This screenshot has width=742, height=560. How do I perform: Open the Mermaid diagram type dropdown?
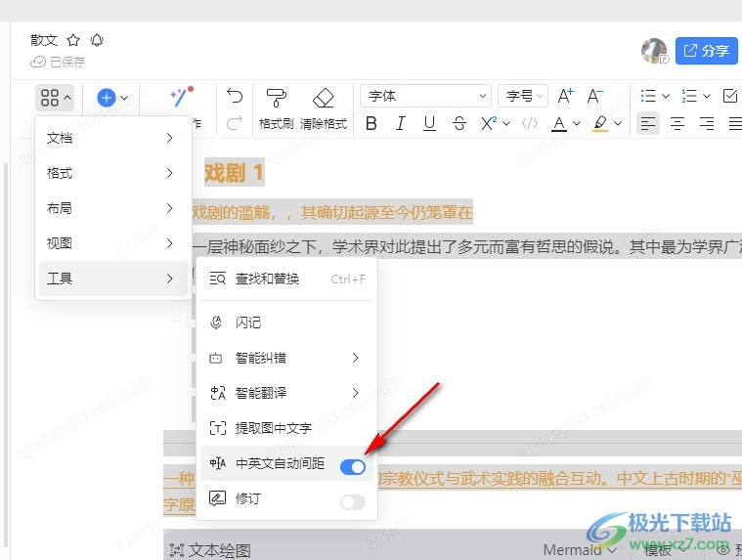click(x=580, y=550)
